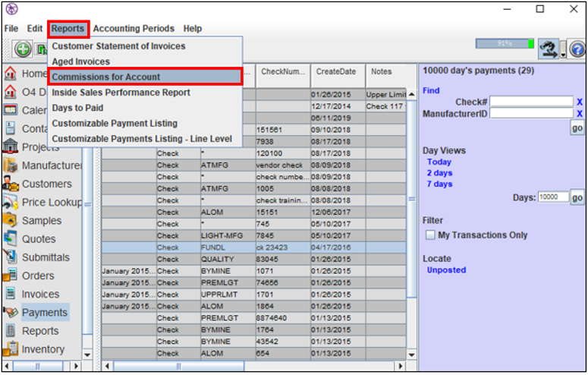The image size is (588, 375).
Task: Click go button next to Days field
Action: click(577, 197)
